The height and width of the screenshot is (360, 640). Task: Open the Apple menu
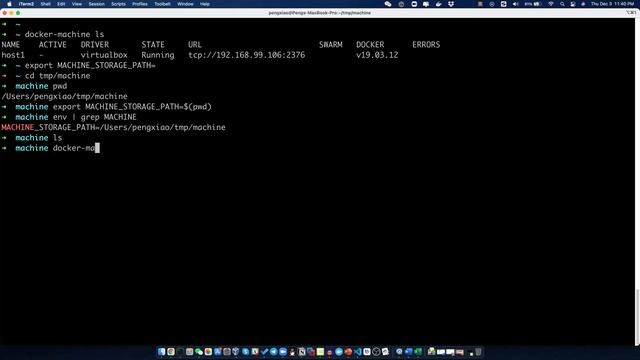(9, 4)
